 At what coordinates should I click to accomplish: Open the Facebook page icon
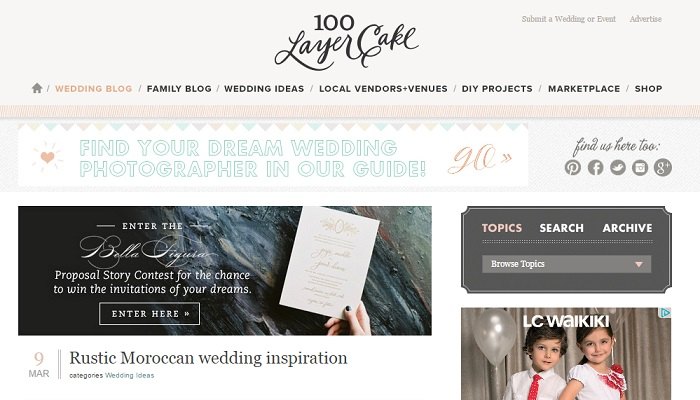click(x=596, y=167)
